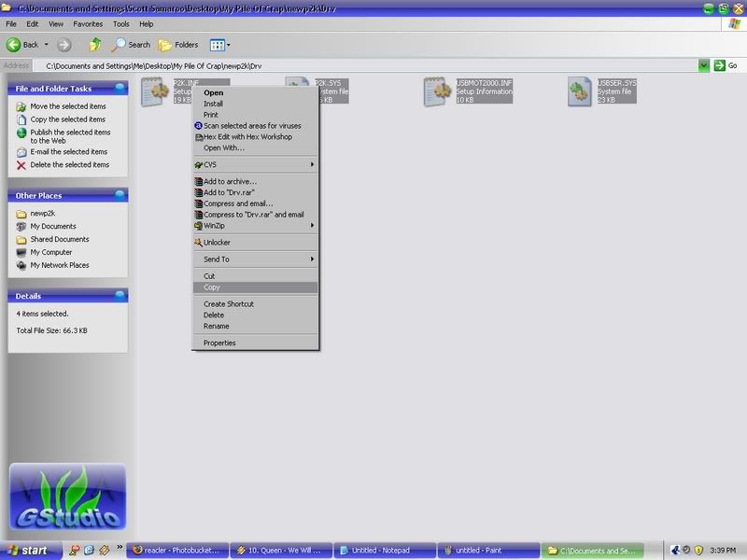This screenshot has height=560, width=747.
Task: Click Scan selected areas for viruses
Action: point(255,126)
